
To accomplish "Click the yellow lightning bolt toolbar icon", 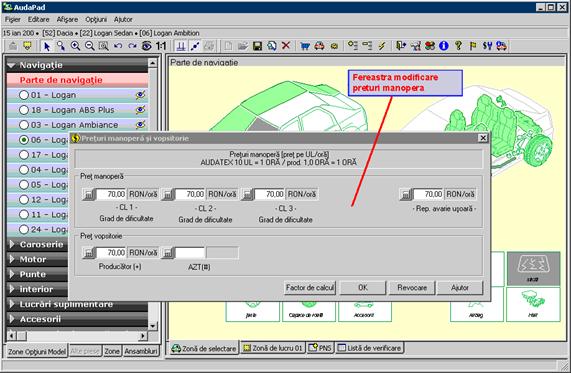I will pos(382,46).
